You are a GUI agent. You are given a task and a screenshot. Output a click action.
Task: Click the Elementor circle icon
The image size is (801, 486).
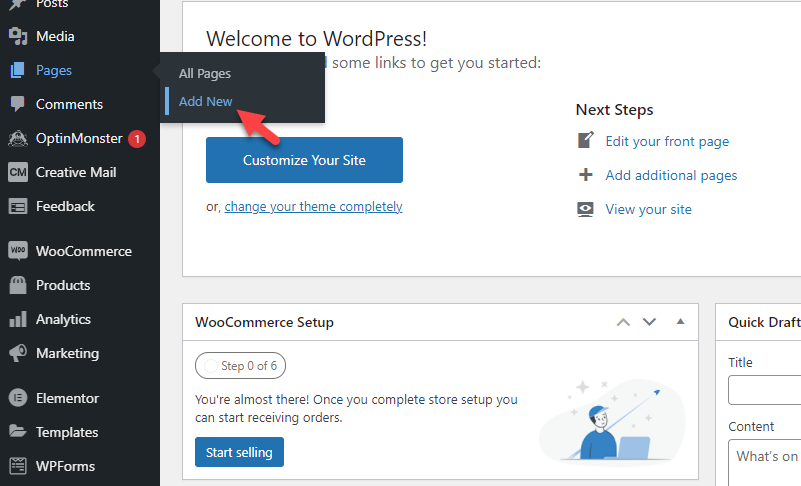(18, 398)
